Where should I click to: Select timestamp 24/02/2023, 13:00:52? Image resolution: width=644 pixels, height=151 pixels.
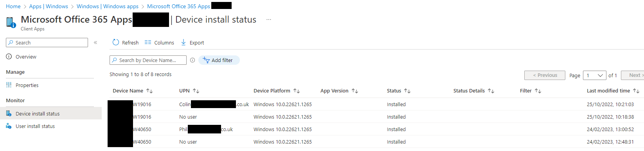pos(610,129)
